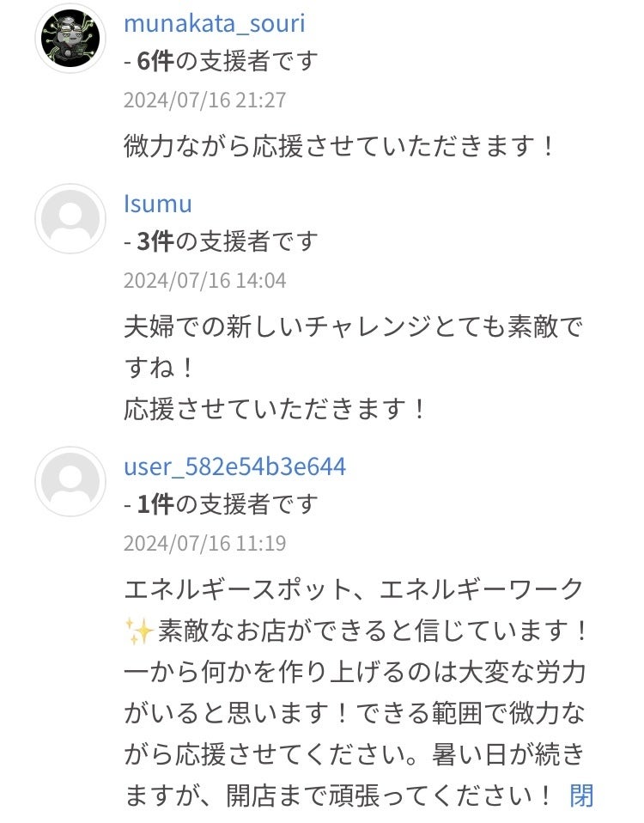Click の支援者です text under Isumu
Screen dimensions: 644x823
(x=246, y=242)
